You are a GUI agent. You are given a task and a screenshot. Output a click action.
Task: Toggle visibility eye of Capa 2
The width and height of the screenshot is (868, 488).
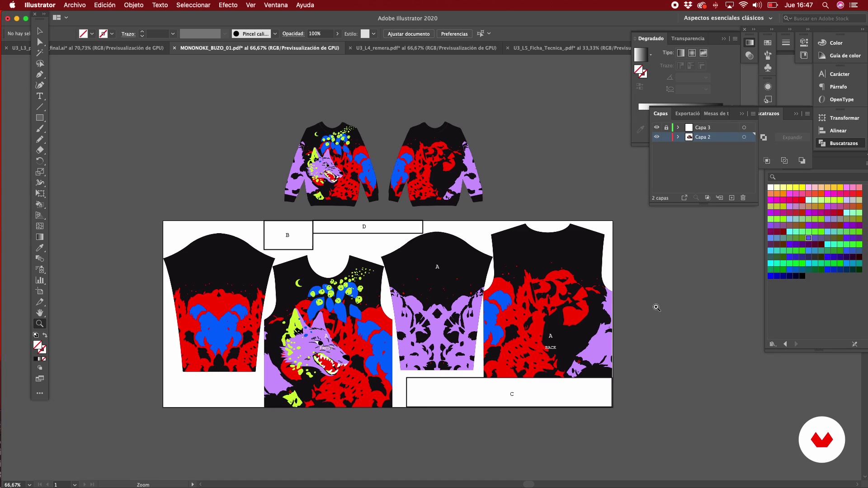pyautogui.click(x=656, y=137)
